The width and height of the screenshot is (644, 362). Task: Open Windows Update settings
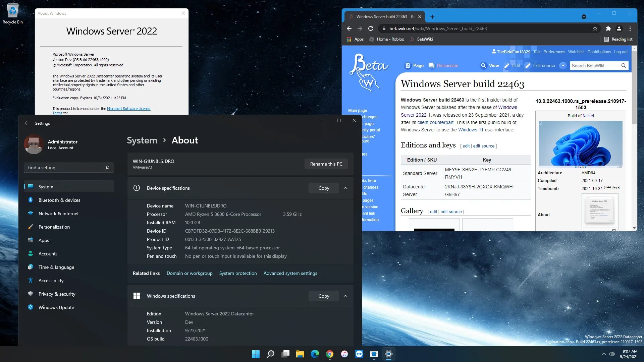point(69,307)
